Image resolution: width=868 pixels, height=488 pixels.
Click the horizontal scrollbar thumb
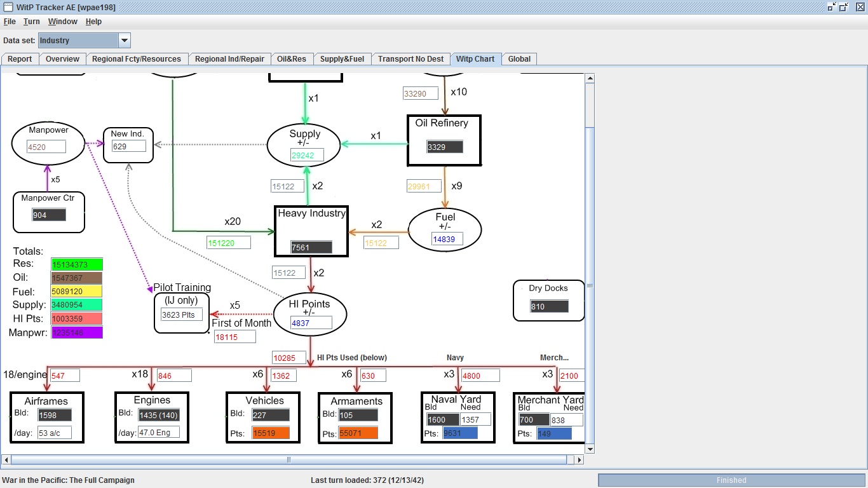[288, 459]
